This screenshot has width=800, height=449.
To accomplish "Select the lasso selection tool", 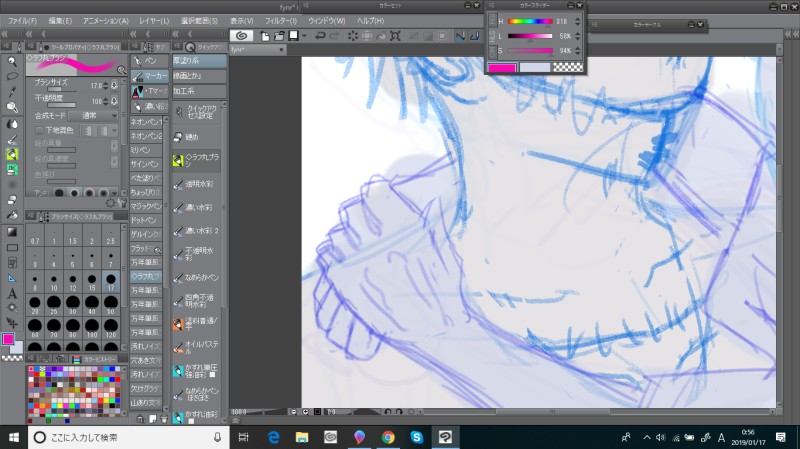I will (x=12, y=77).
